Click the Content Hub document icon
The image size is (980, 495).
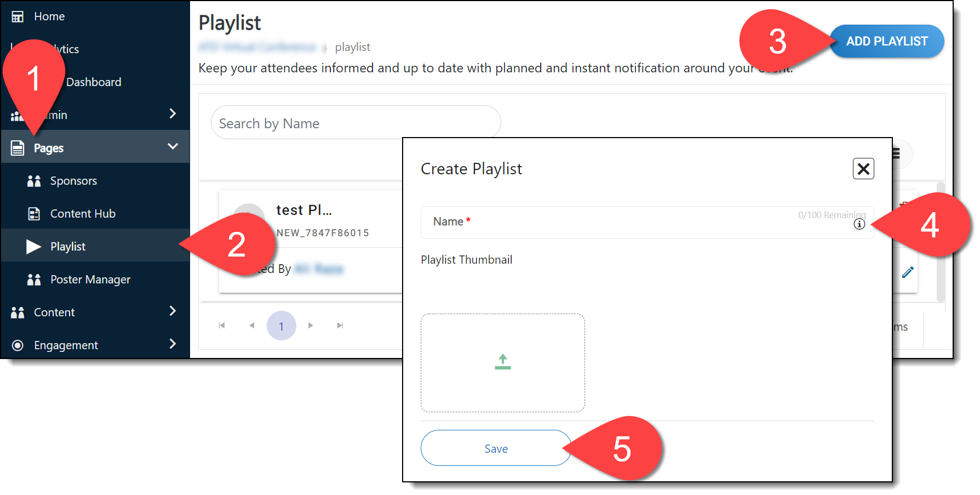(34, 214)
